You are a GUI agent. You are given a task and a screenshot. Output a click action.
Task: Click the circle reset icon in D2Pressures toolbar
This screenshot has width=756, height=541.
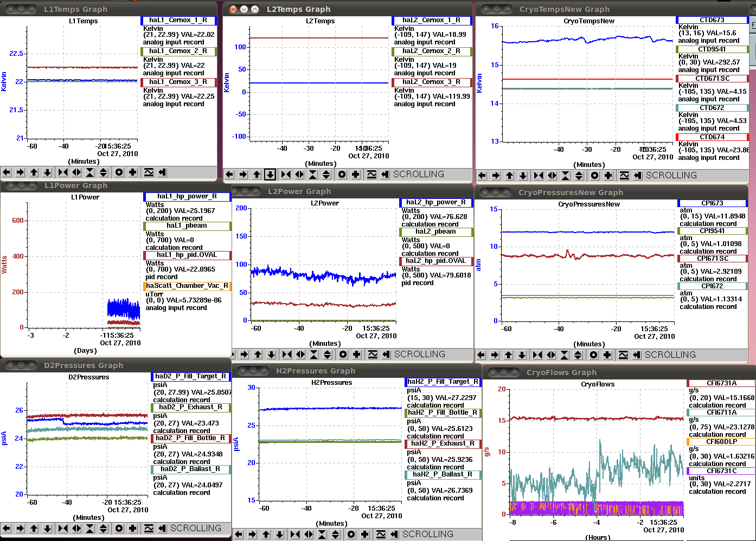[119, 529]
